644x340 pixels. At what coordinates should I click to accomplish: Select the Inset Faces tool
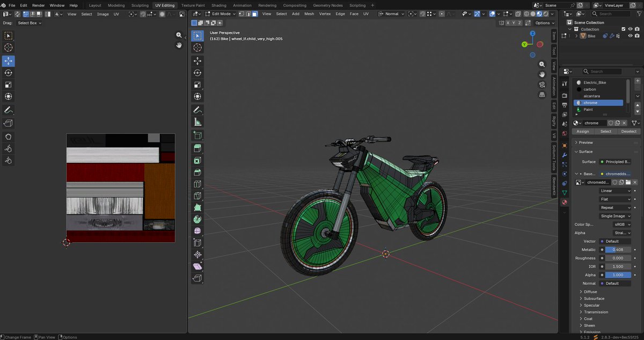(197, 161)
